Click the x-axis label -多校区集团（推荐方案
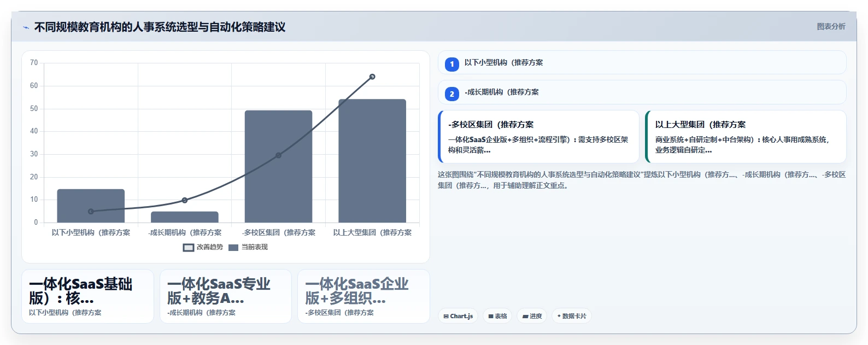The width and height of the screenshot is (868, 345). [x=279, y=232]
